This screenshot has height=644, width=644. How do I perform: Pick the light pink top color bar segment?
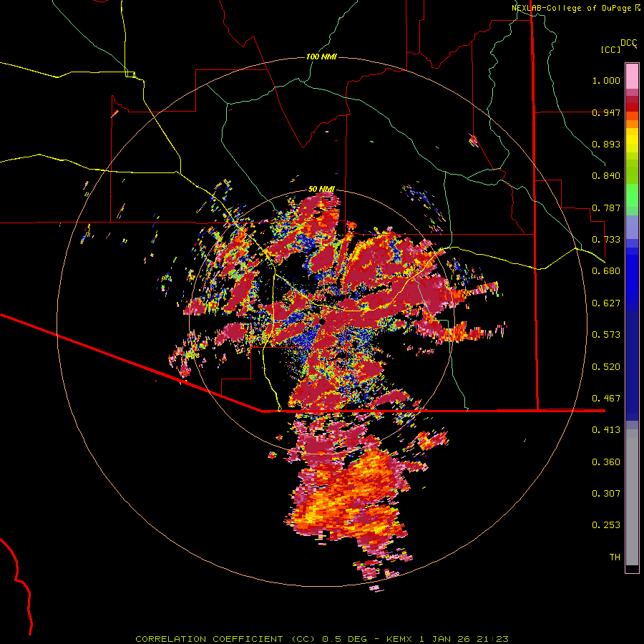coord(632,76)
